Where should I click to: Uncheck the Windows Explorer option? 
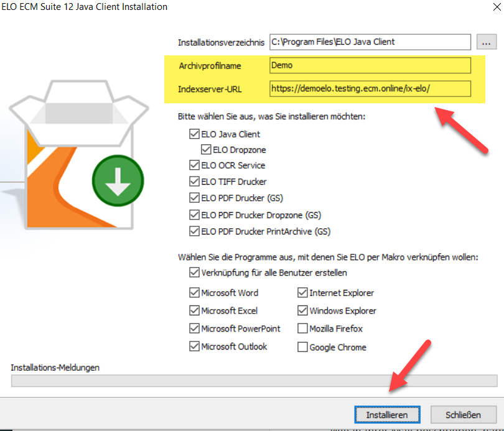[x=302, y=310]
